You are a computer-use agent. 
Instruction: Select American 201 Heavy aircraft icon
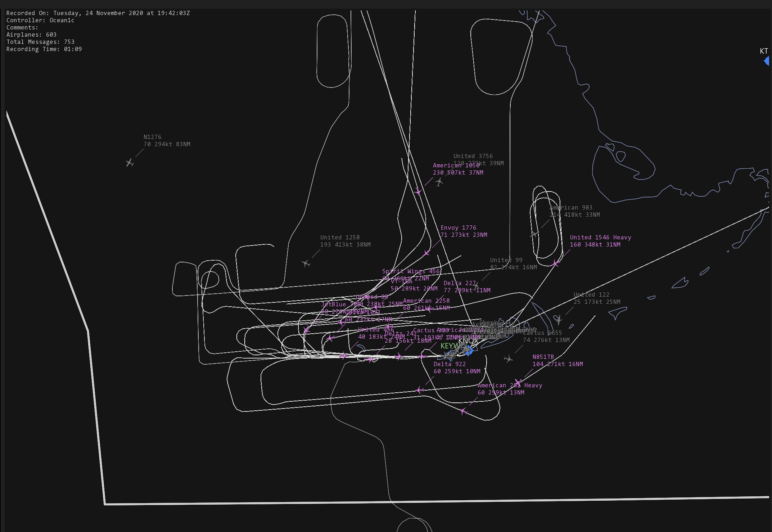tap(464, 411)
